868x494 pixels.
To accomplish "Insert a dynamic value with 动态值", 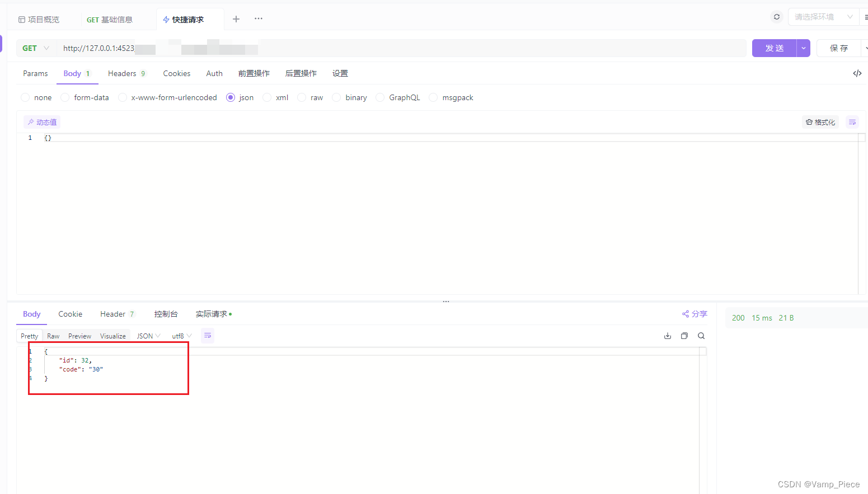I will [42, 122].
